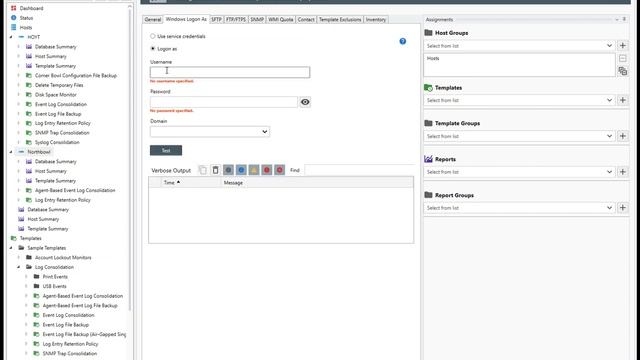
Task: Toggle the first red verbose output filter
Action: [267, 170]
